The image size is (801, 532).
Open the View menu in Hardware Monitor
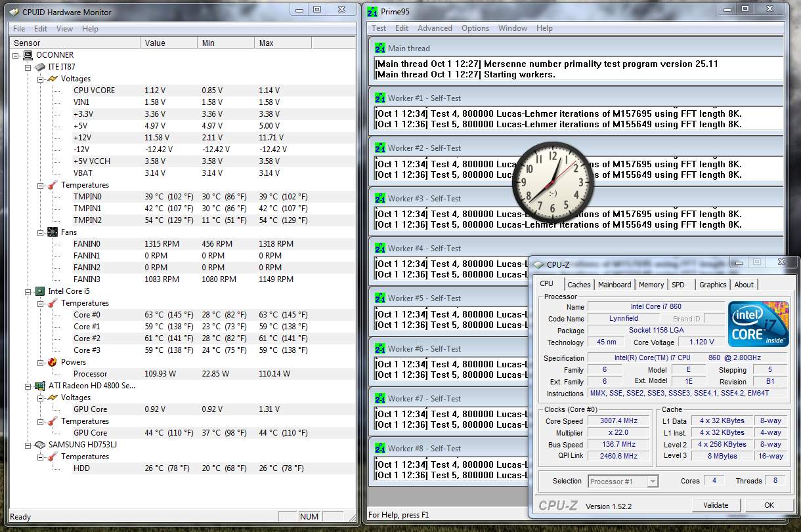coord(64,29)
